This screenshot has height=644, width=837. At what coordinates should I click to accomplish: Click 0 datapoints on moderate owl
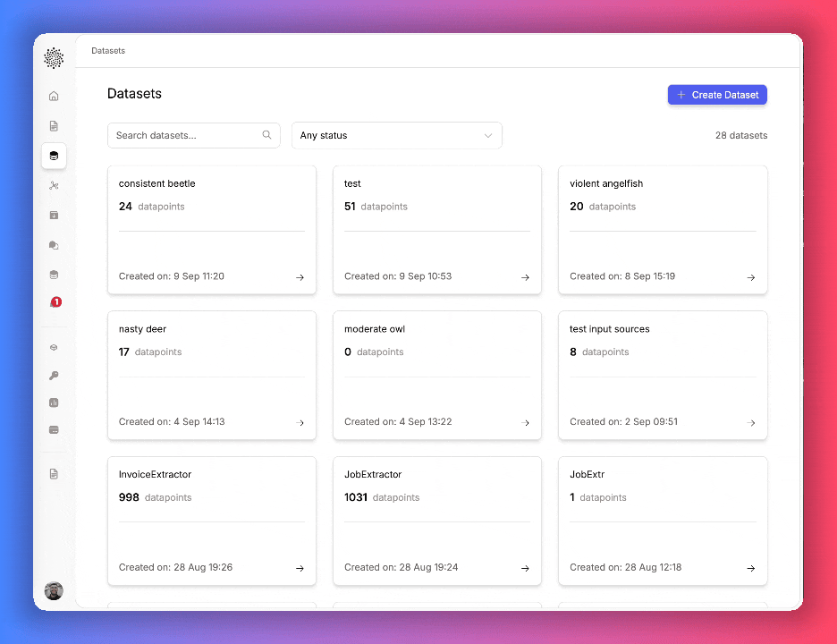(x=374, y=352)
